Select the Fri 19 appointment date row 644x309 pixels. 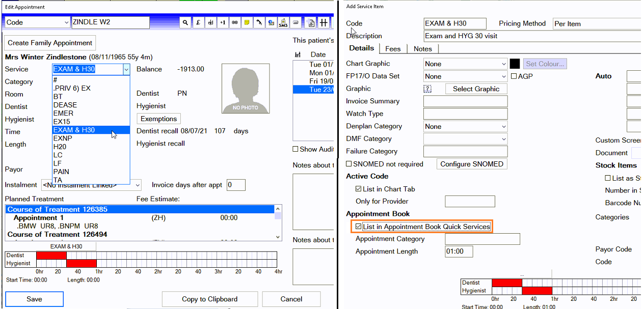314,81
